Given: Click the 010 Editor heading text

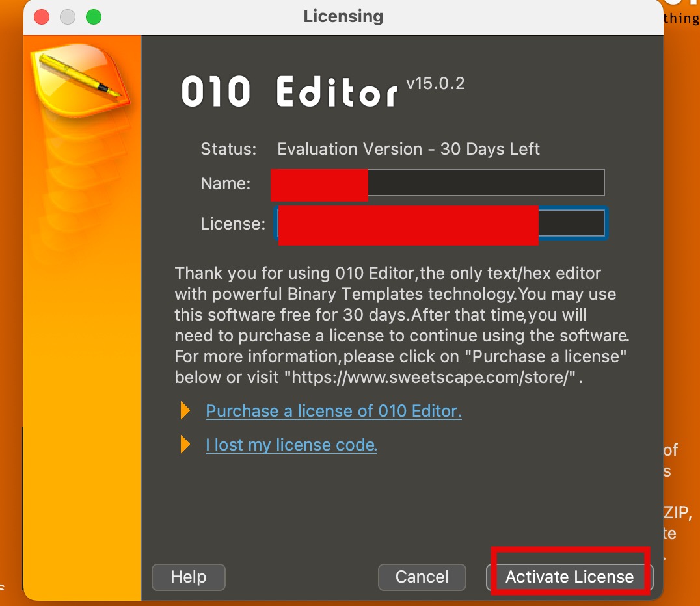Looking at the screenshot, I should click(289, 92).
